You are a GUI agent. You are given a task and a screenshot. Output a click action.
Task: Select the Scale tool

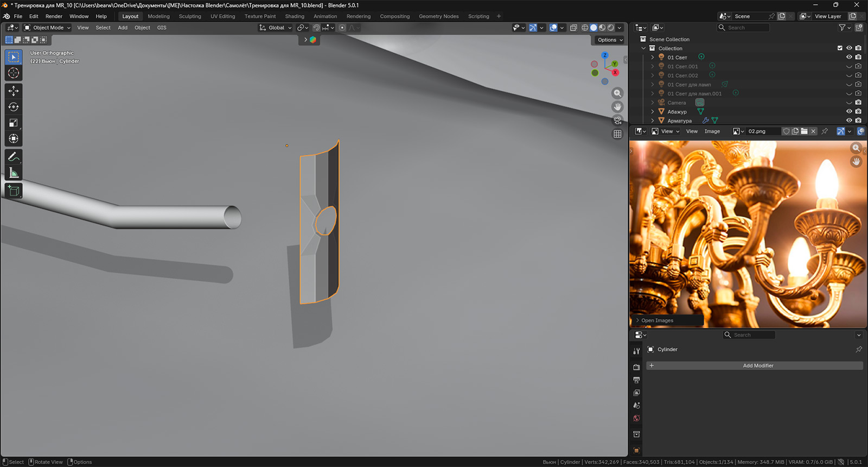[x=14, y=123]
